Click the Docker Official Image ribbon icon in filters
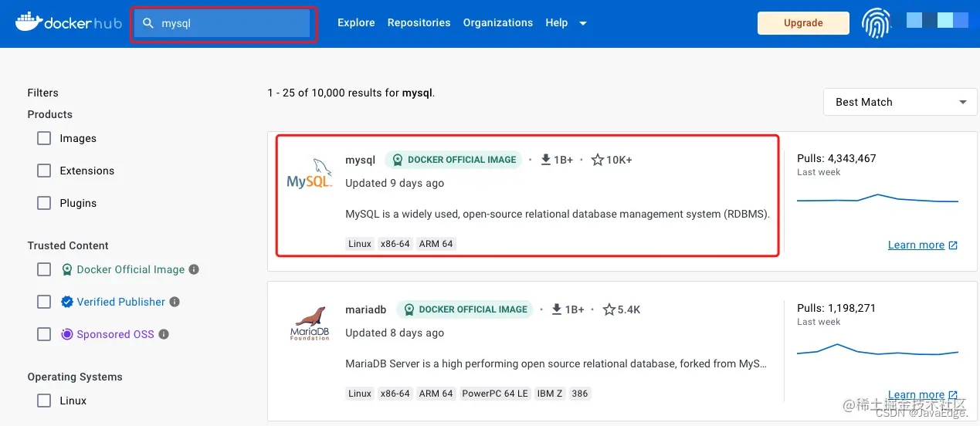Viewport: 980px width, 426px height. coord(67,269)
